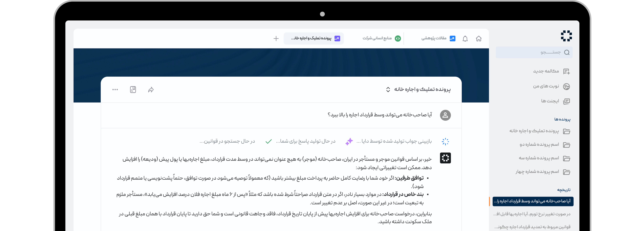Click the app logo in sidebar
The width and height of the screenshot is (644, 231).
point(566,36)
